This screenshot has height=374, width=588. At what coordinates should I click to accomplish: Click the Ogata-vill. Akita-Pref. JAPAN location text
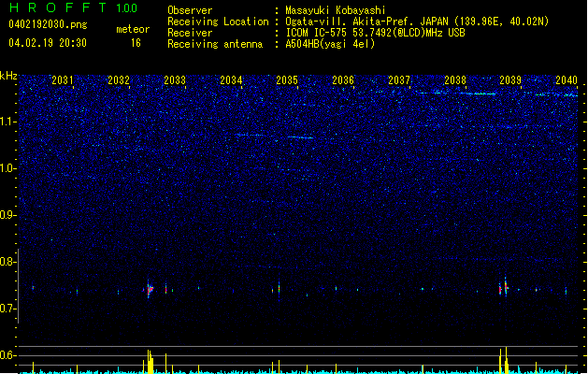tap(417, 22)
